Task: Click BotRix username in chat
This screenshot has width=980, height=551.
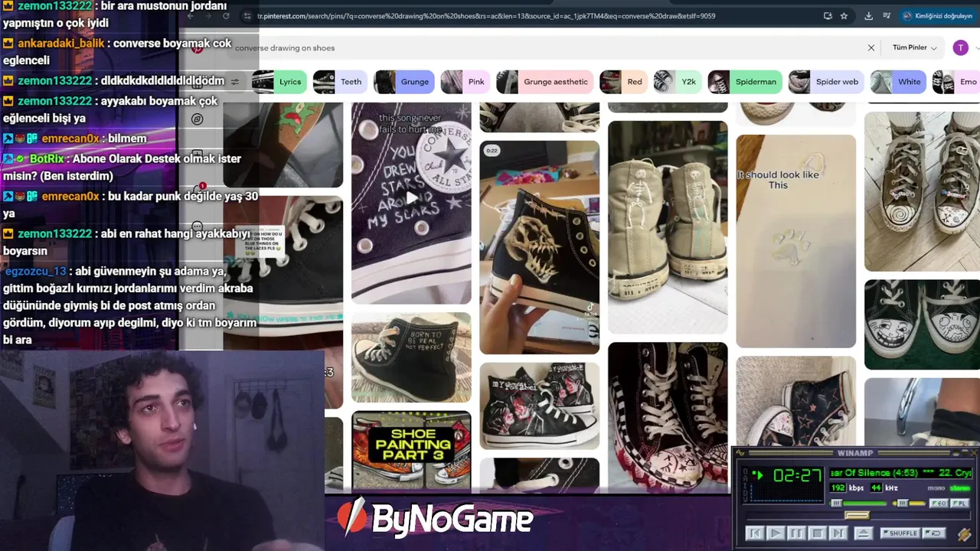Action: [47, 158]
